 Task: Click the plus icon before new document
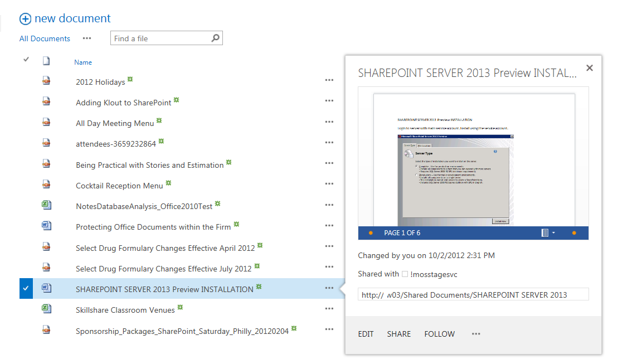point(26,18)
